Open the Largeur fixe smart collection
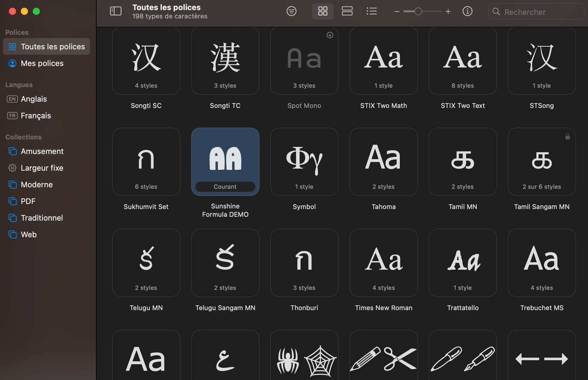Screen dimensions: 588x380 (46, 168)
